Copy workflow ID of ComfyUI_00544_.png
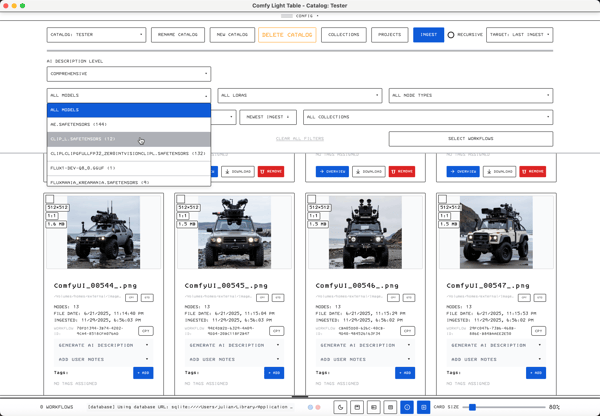This screenshot has height=416, width=600. (x=146, y=331)
